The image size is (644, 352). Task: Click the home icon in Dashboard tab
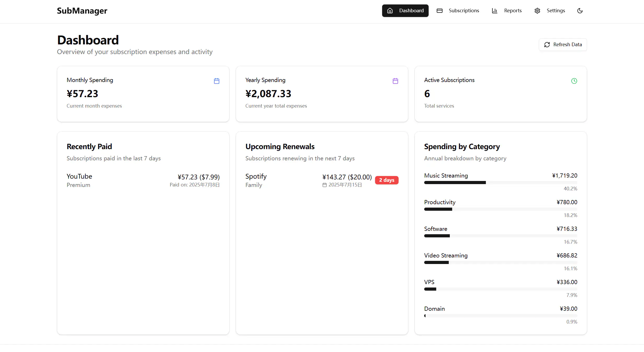click(x=390, y=11)
